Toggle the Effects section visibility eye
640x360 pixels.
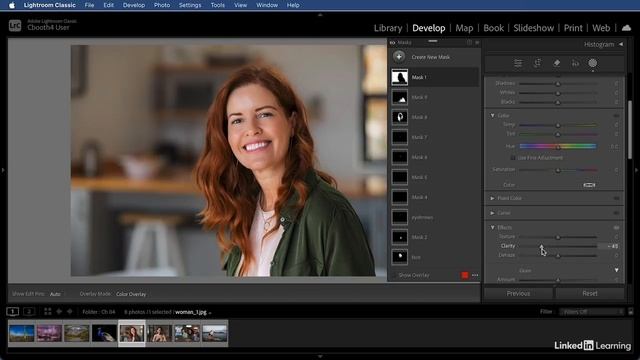(616, 227)
